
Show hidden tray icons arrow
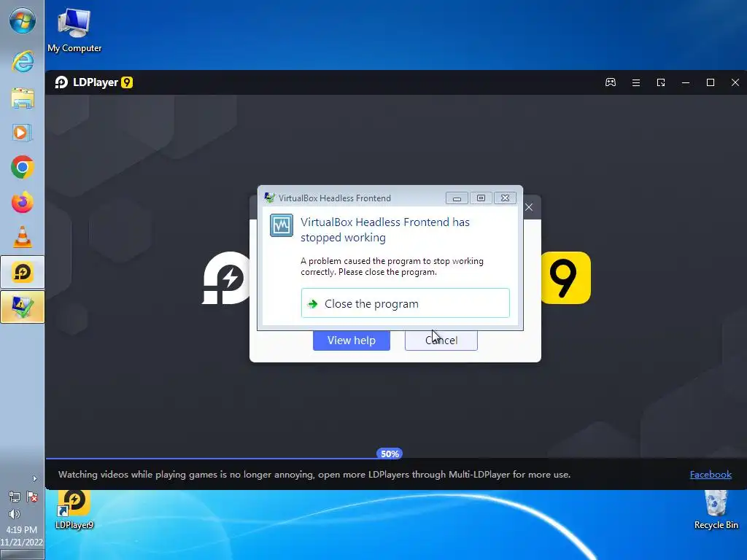[x=34, y=478]
